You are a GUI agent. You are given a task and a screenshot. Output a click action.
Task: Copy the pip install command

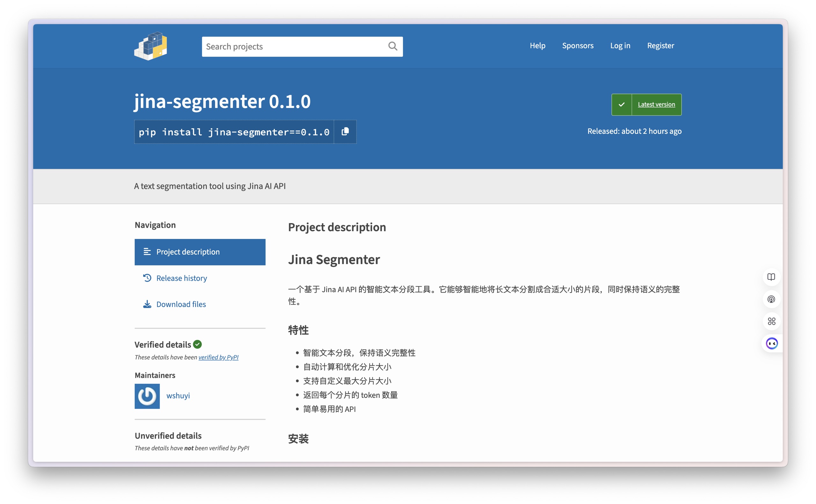(345, 132)
